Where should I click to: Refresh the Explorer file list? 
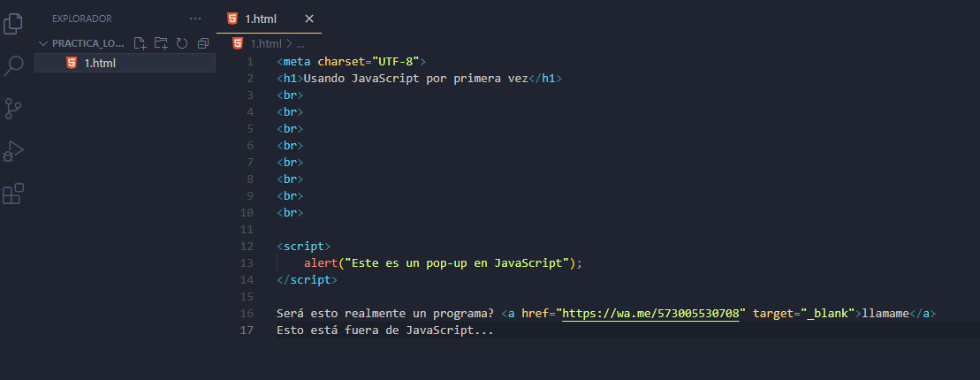pyautogui.click(x=182, y=43)
